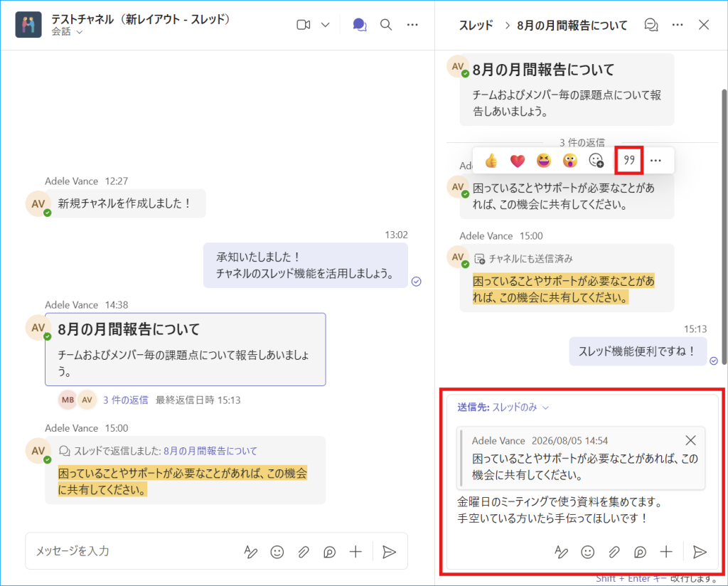React with laughing emoji
728x586 pixels.
(544, 161)
